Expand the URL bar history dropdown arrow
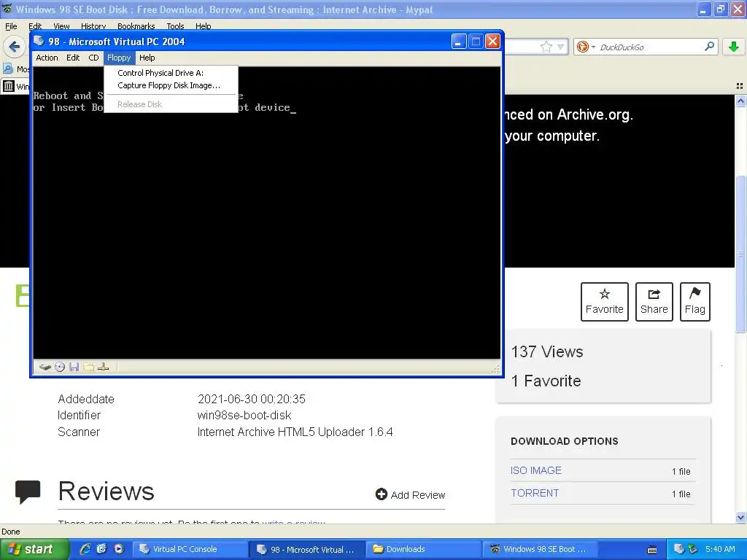Screen dimensions: 747x560 pos(561,47)
